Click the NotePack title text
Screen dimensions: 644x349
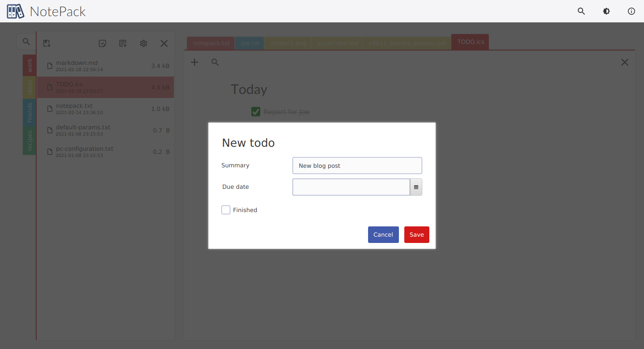(58, 12)
